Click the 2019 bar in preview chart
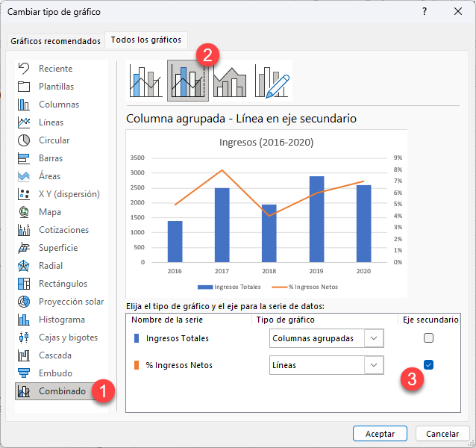Viewport: 476px width, 448px height. 316,219
